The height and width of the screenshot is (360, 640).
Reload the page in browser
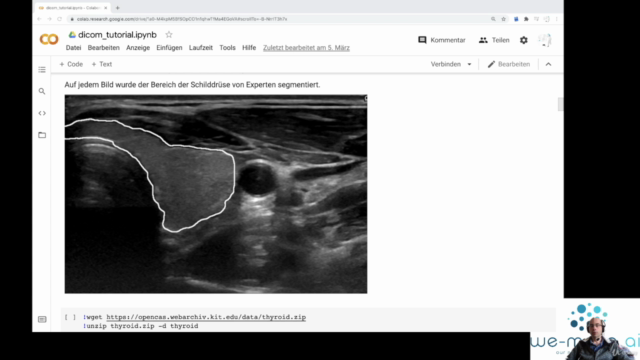pos(60,19)
